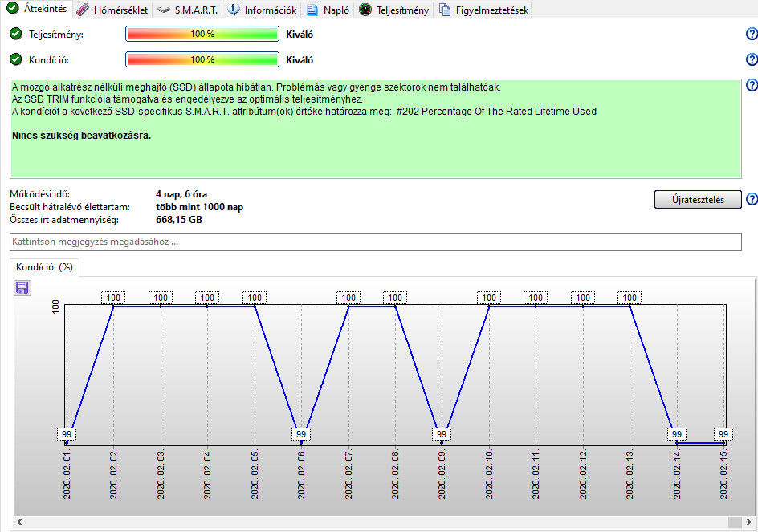Click the help icon beside Kondíció bar
This screenshot has width=758, height=532.
pos(752,59)
